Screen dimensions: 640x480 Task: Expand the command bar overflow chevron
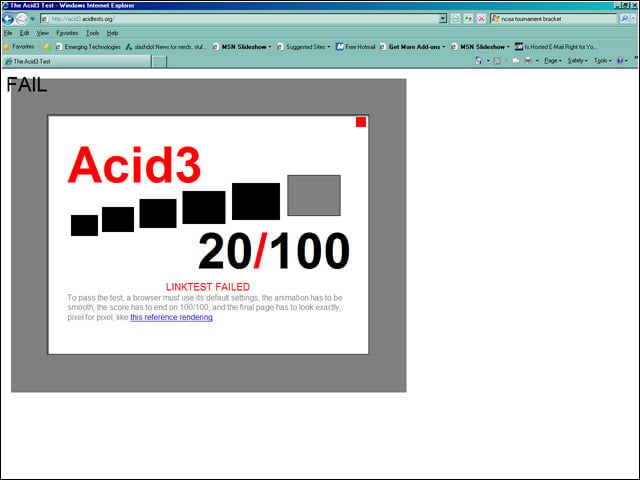tap(636, 59)
